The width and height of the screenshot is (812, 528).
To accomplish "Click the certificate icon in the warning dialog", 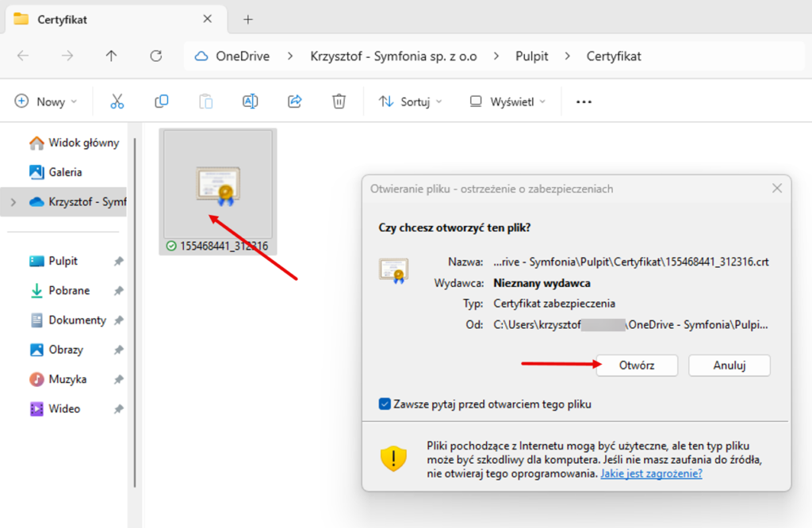I will point(393,270).
